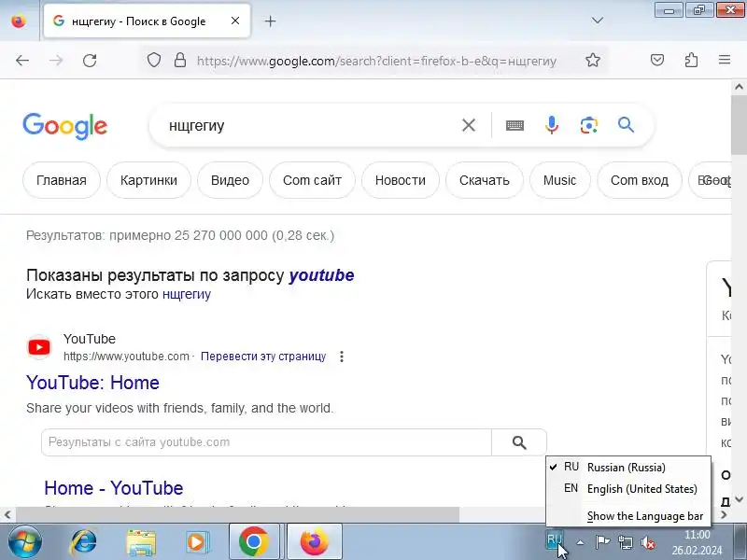747x560 pixels.
Task: Open the corrected query link youtube
Action: pyautogui.click(x=321, y=275)
